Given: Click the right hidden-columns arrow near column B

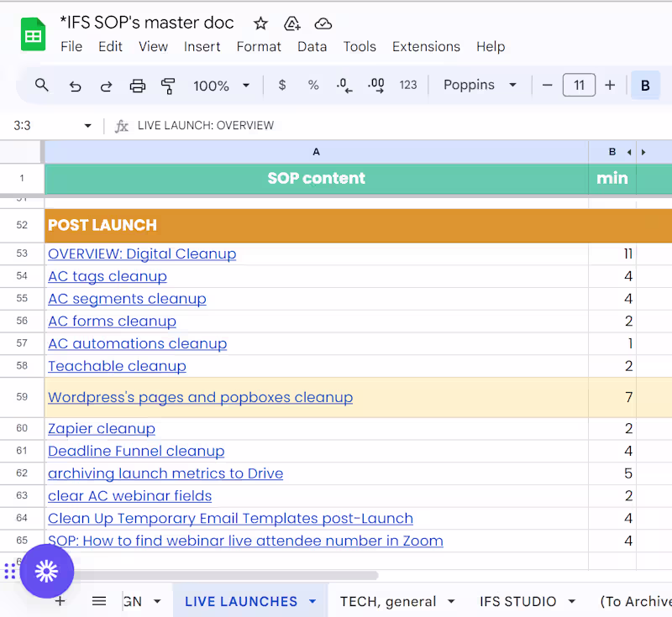Looking at the screenshot, I should click(643, 152).
